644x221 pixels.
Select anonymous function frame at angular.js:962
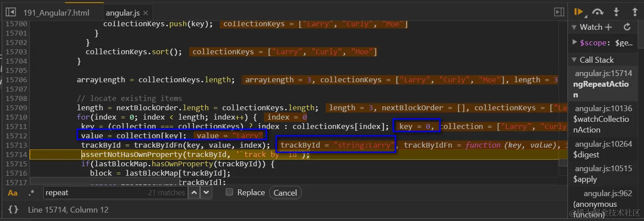[x=603, y=204]
